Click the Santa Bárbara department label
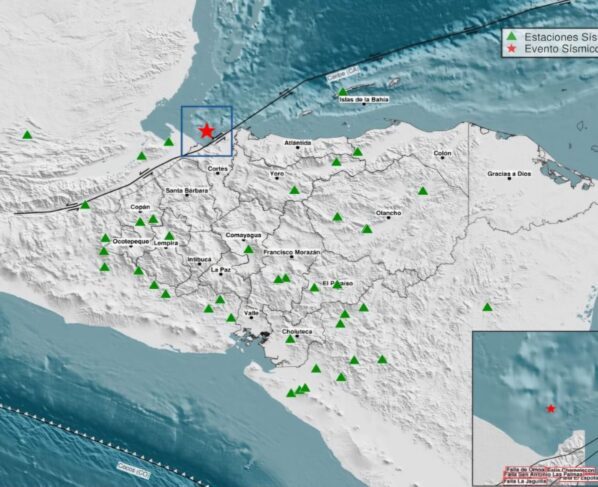Viewport: 598px width, 487px height. [x=187, y=190]
